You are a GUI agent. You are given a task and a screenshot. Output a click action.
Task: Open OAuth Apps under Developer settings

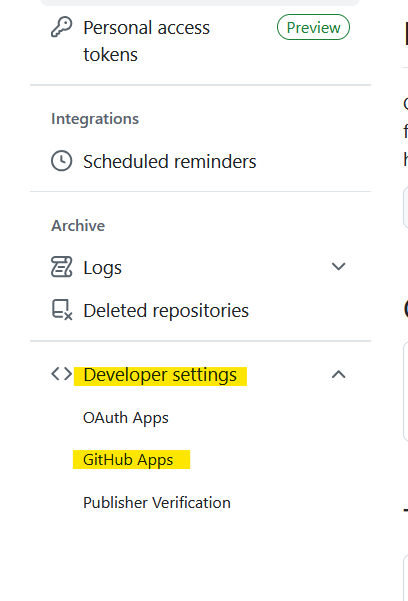click(126, 418)
